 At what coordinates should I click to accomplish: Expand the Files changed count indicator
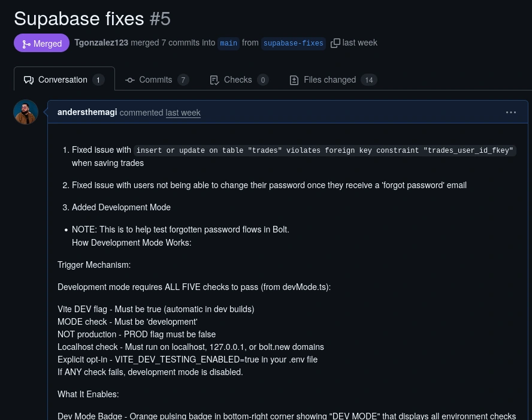coord(369,80)
